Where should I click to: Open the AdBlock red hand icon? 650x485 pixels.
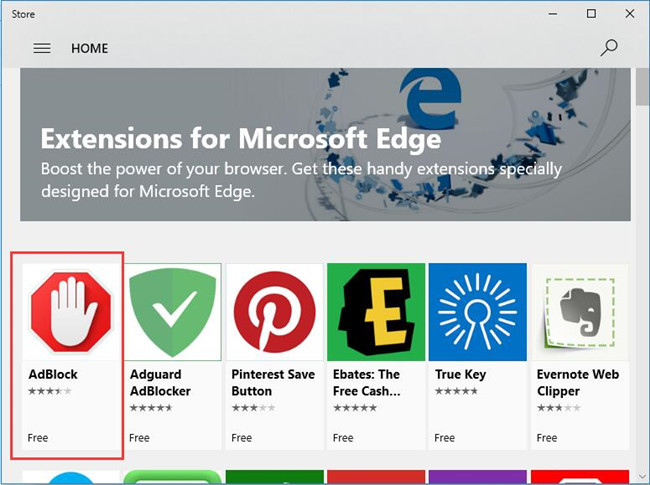tap(70, 312)
